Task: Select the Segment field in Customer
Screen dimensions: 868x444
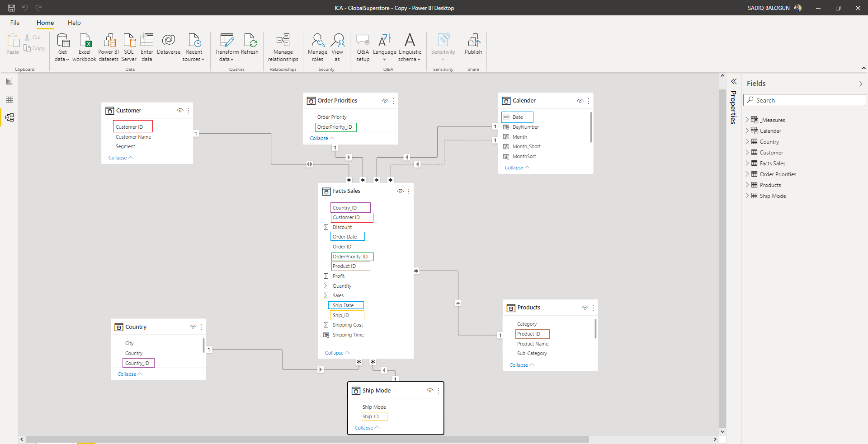Action: point(125,146)
